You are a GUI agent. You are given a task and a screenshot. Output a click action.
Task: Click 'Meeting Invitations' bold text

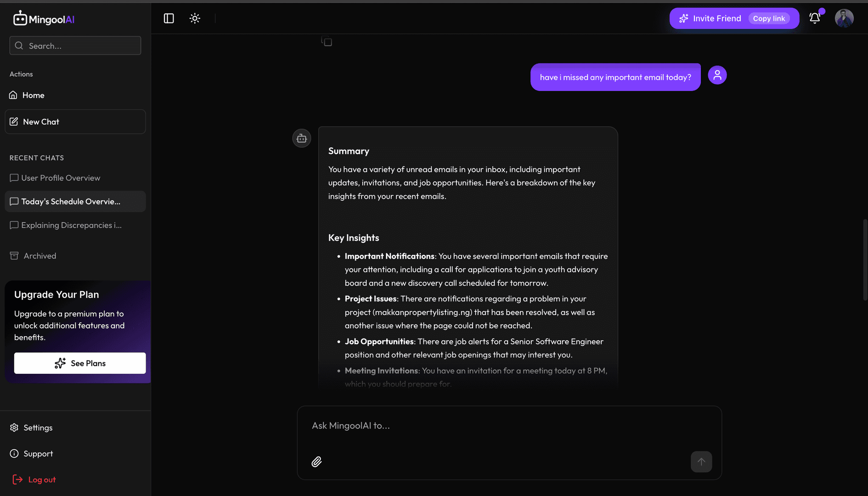click(381, 371)
